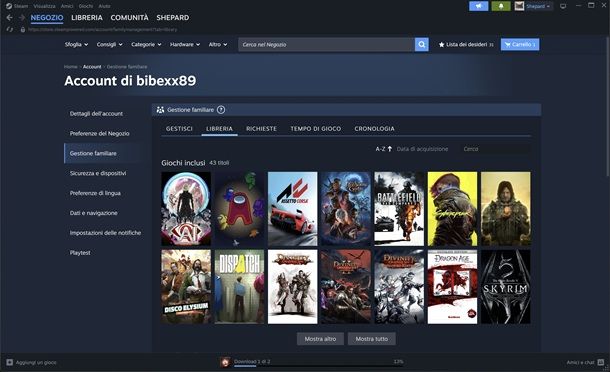Viewport: 610px width, 372px height.
Task: Open the Cyberpunk game cover
Action: pos(452,209)
